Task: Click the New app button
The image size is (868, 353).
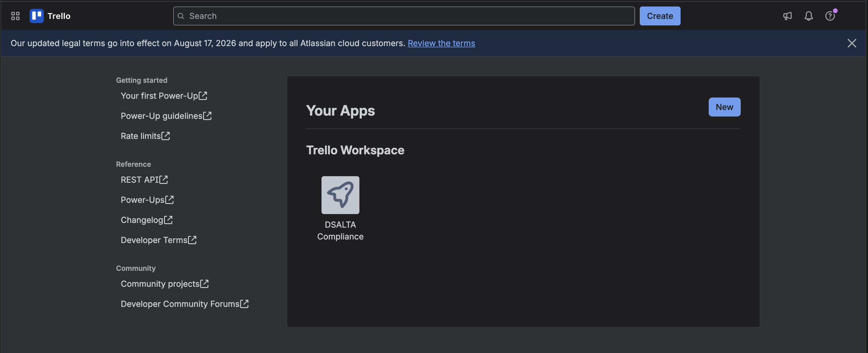Action: 724,107
